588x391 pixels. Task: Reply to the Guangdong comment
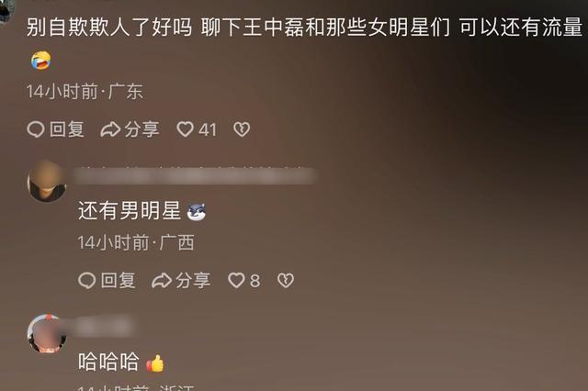click(x=55, y=129)
